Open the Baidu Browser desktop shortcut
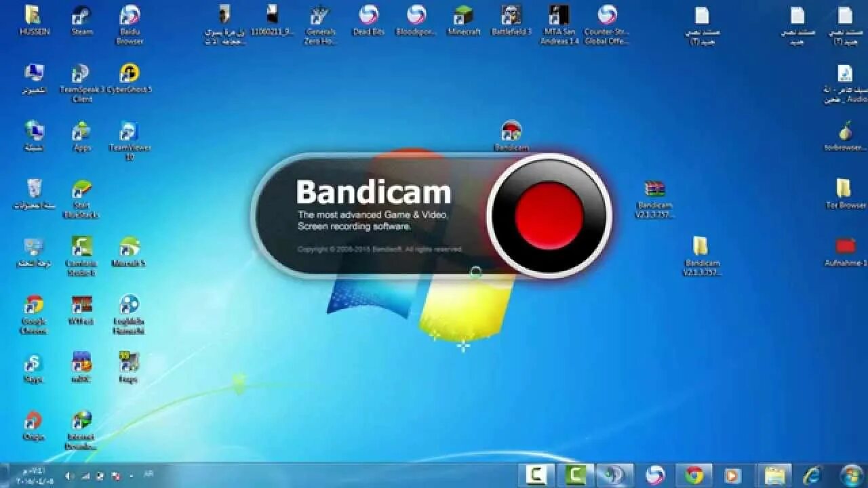The width and height of the screenshot is (868, 488). [130, 24]
